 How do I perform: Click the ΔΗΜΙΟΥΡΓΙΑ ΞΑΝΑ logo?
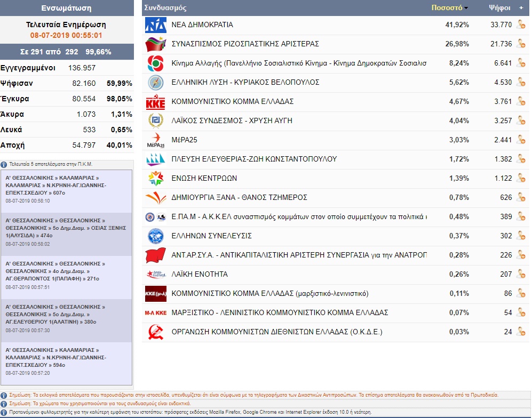click(x=156, y=198)
